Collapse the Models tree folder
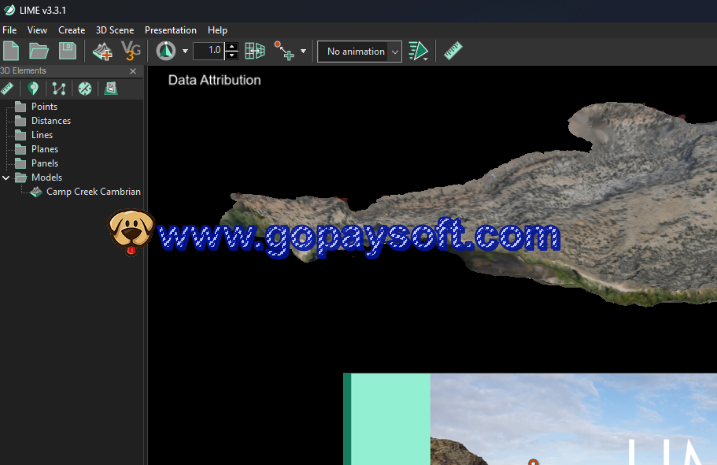This screenshot has width=717, height=465. coord(7,178)
